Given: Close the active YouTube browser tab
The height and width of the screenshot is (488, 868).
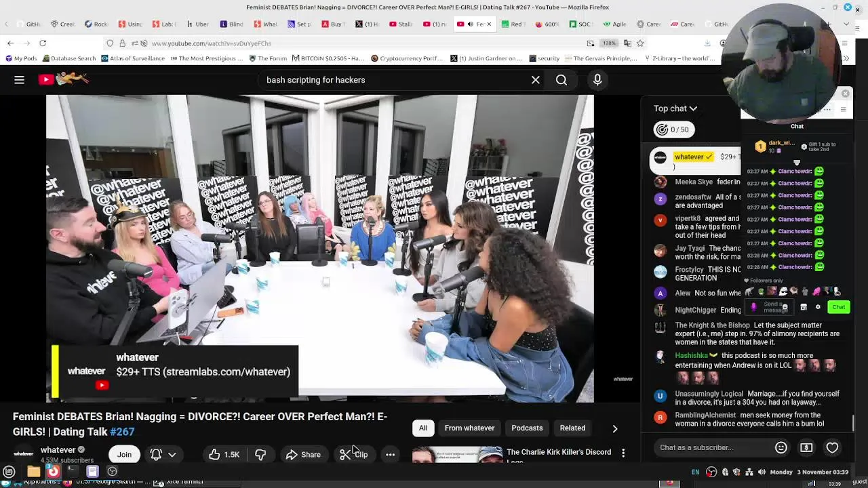Looking at the screenshot, I should pyautogui.click(x=488, y=24).
